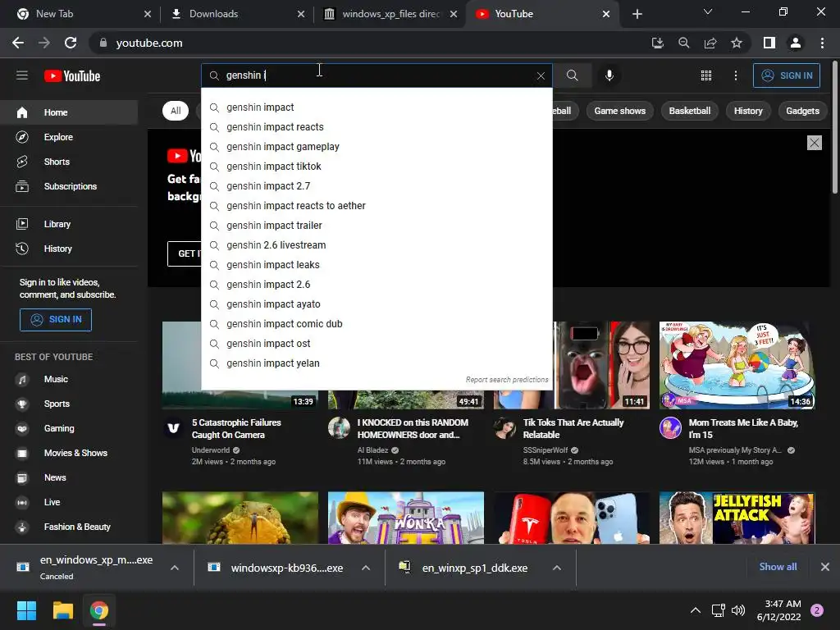Image resolution: width=840 pixels, height=630 pixels.
Task: Clear the search box with the X icon
Action: pos(541,76)
